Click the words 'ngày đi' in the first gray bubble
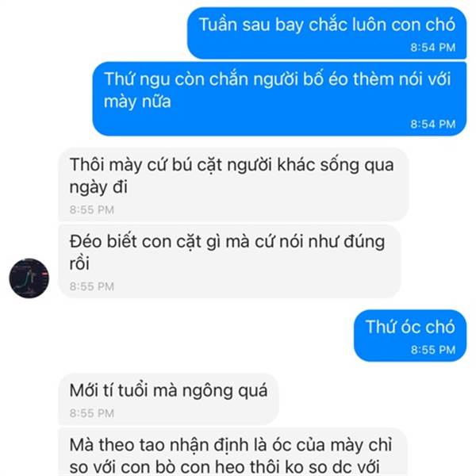The image size is (476, 476). [x=98, y=187]
